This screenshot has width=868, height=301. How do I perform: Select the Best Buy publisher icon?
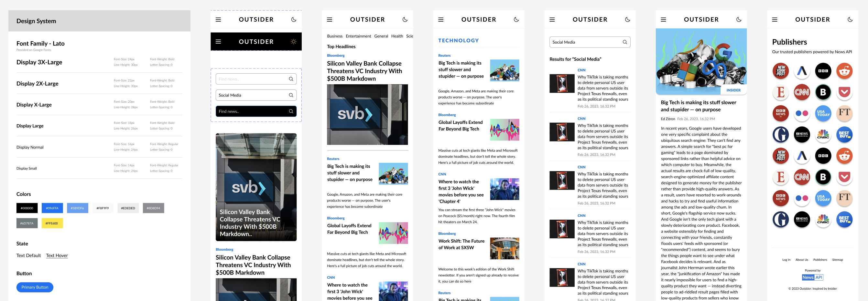click(x=844, y=135)
